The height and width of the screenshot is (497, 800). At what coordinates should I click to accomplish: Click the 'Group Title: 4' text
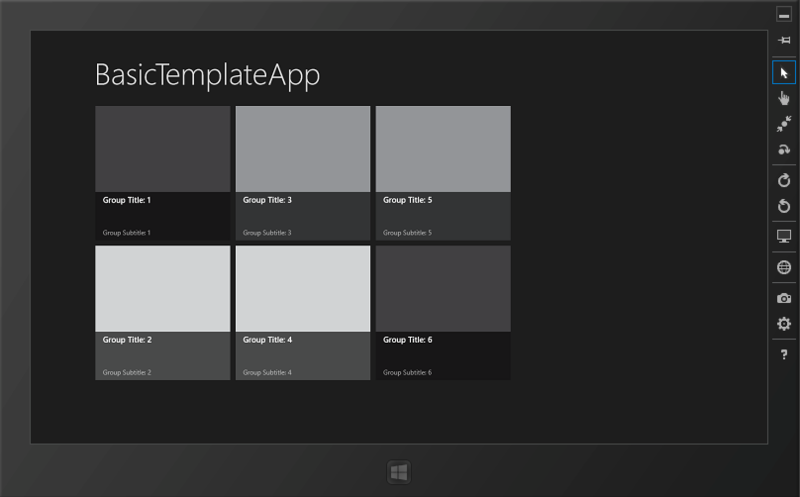coord(267,340)
